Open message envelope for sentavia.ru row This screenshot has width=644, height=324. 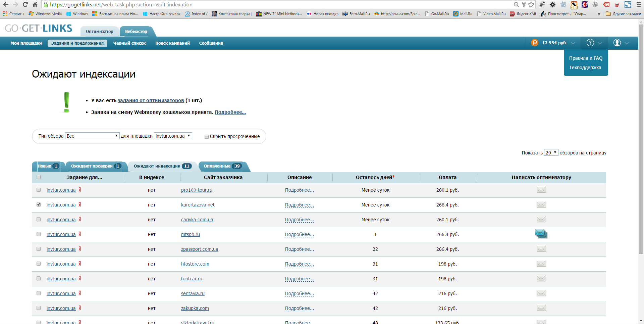click(x=541, y=293)
